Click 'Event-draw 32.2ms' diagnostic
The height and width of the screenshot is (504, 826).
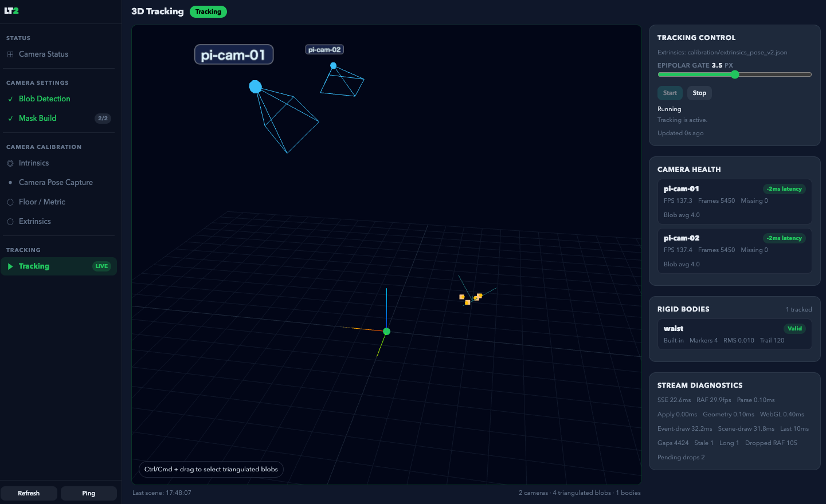click(685, 428)
